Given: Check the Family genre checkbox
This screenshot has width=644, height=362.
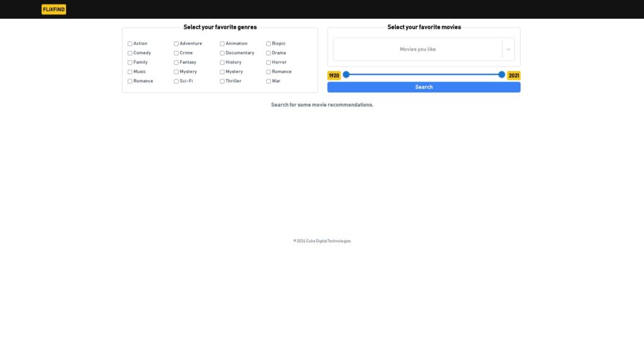Looking at the screenshot, I should tap(130, 62).
